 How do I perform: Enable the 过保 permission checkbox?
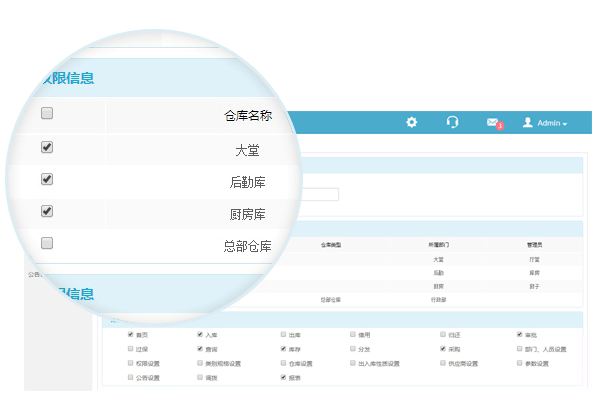click(130, 349)
